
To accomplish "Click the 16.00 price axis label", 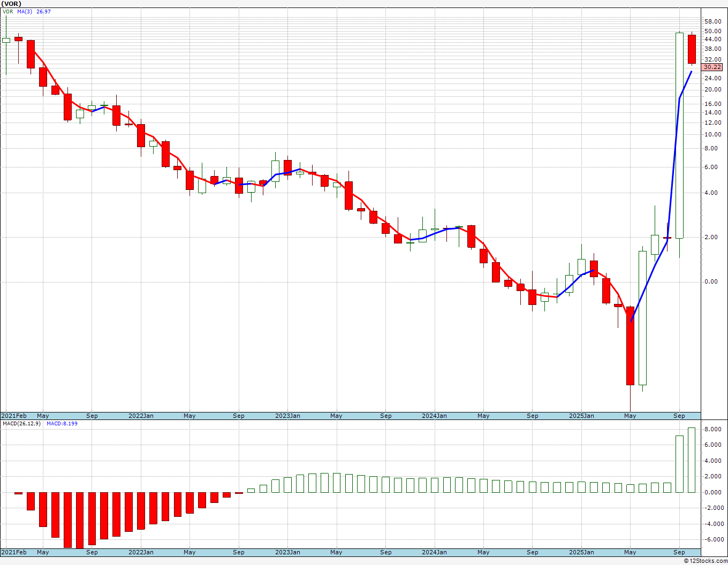I will click(713, 104).
